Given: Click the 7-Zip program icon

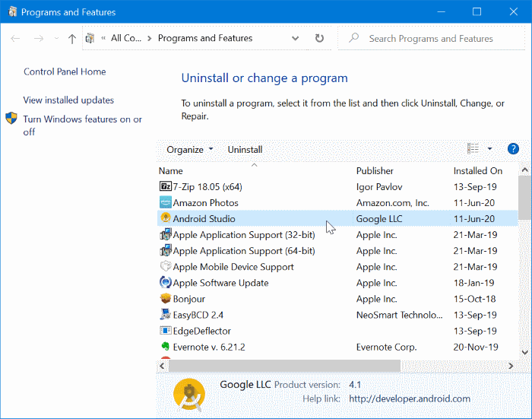Looking at the screenshot, I should click(x=165, y=186).
